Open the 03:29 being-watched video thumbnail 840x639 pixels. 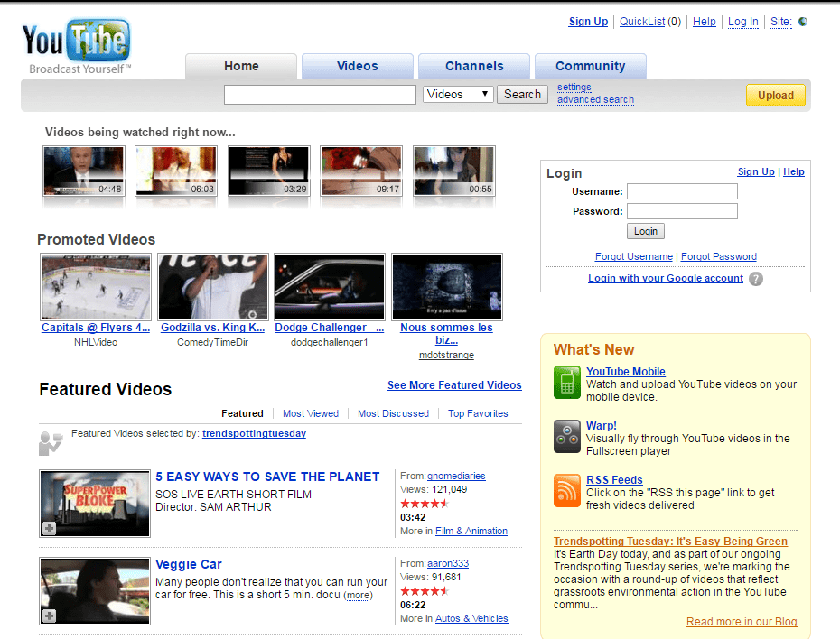269,171
